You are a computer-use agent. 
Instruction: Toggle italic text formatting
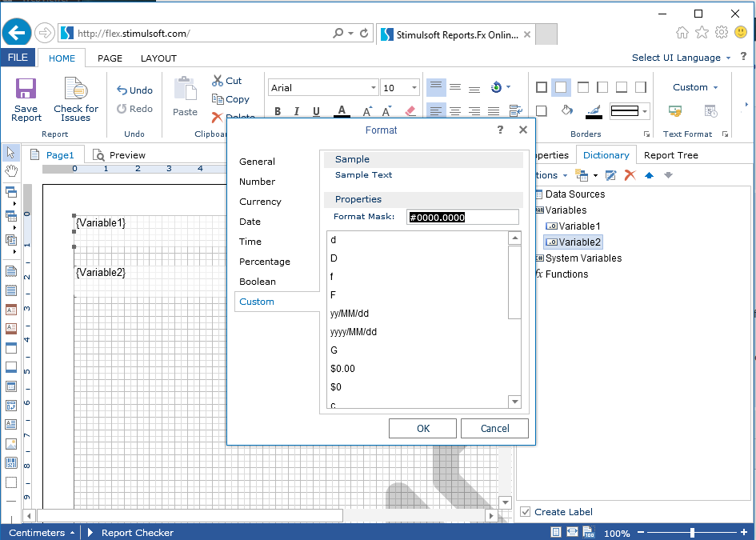pos(297,112)
